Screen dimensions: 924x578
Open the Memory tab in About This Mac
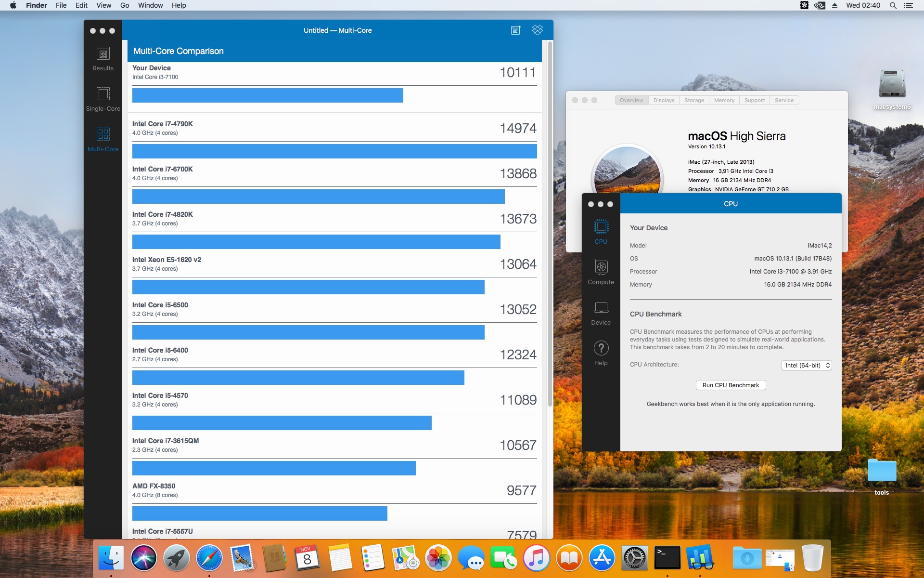(x=724, y=100)
